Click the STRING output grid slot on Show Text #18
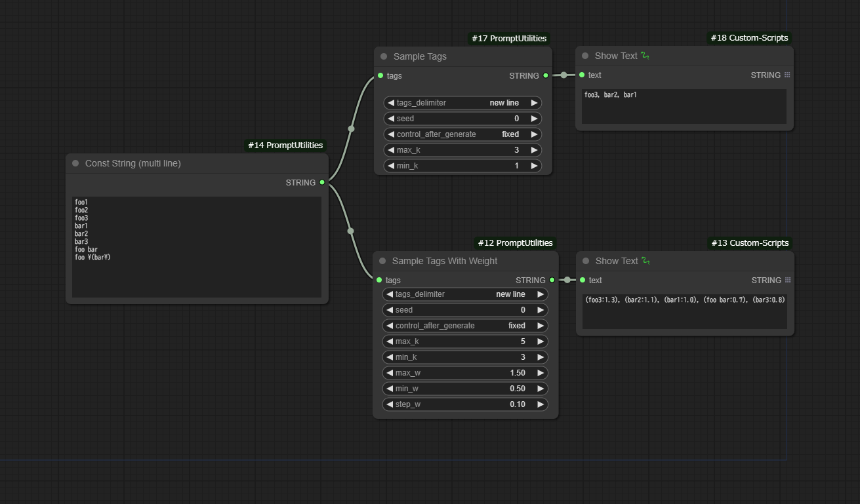 787,75
